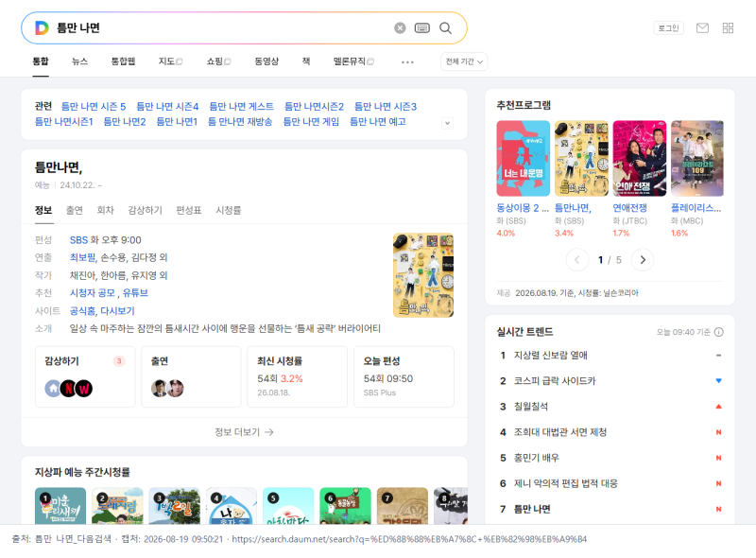Open the virtual keyboard icon
The height and width of the screenshot is (558, 756).
pyautogui.click(x=421, y=28)
